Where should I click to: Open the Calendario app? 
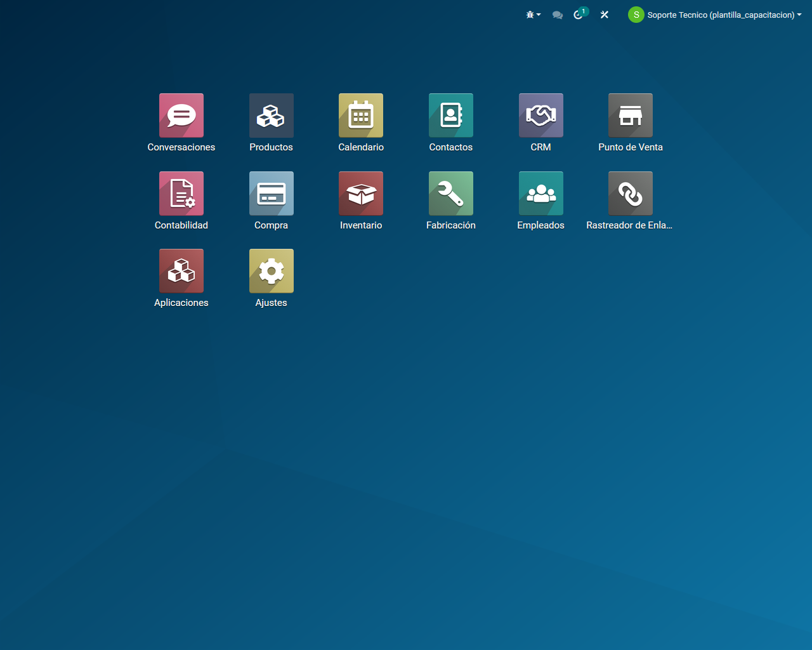click(361, 116)
